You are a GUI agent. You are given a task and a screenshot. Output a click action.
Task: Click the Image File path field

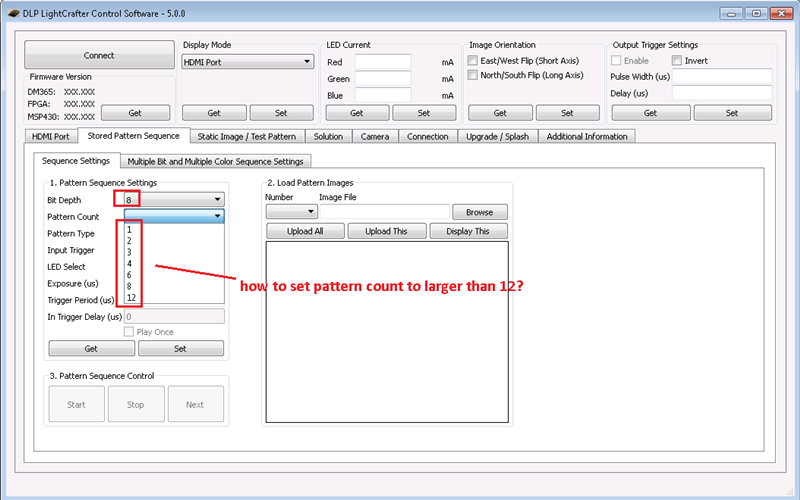coord(385,211)
